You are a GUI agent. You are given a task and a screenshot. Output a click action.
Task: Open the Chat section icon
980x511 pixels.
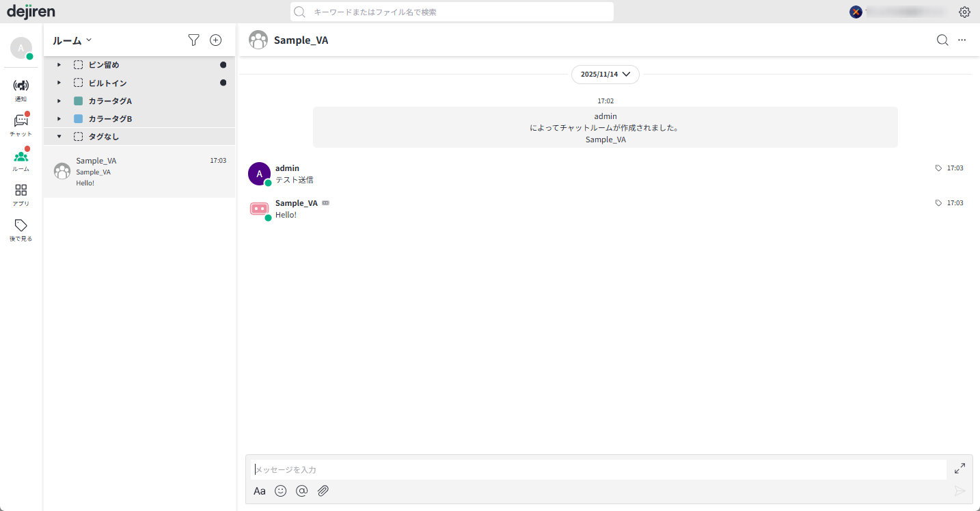click(x=21, y=125)
